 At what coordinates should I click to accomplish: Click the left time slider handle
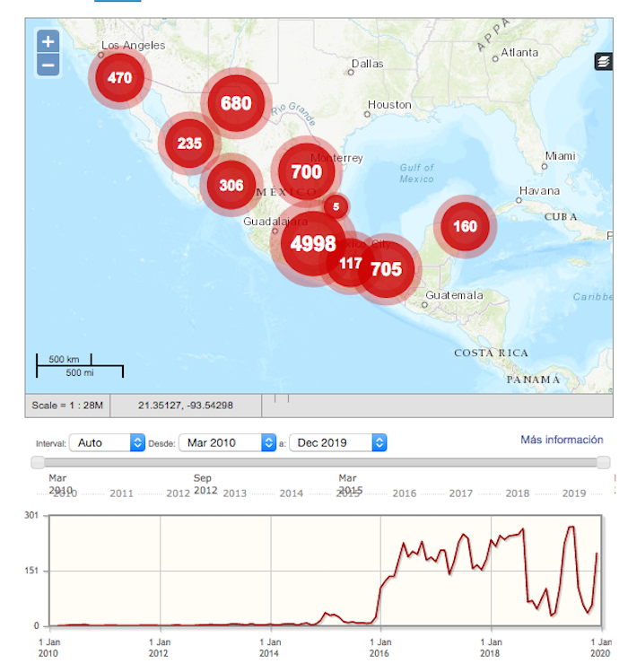click(x=38, y=462)
